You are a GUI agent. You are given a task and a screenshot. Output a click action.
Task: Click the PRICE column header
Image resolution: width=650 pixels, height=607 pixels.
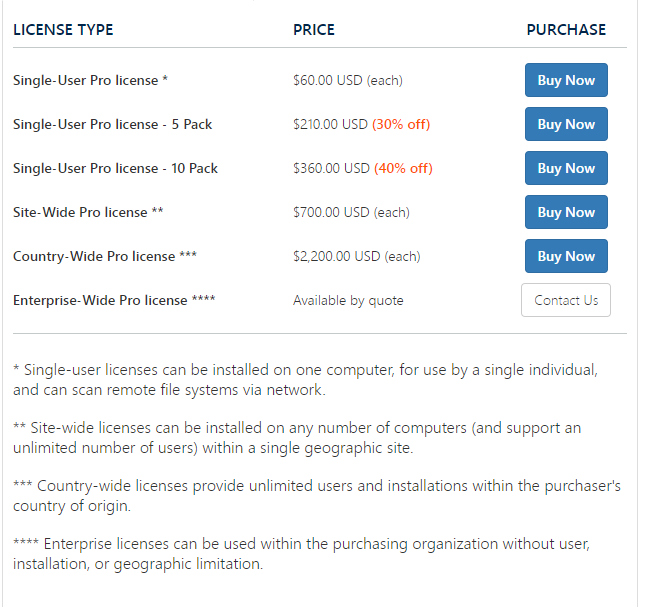pyautogui.click(x=314, y=30)
